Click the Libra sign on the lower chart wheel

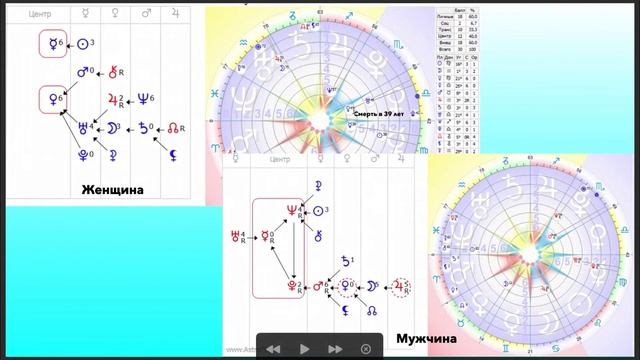tap(625, 230)
